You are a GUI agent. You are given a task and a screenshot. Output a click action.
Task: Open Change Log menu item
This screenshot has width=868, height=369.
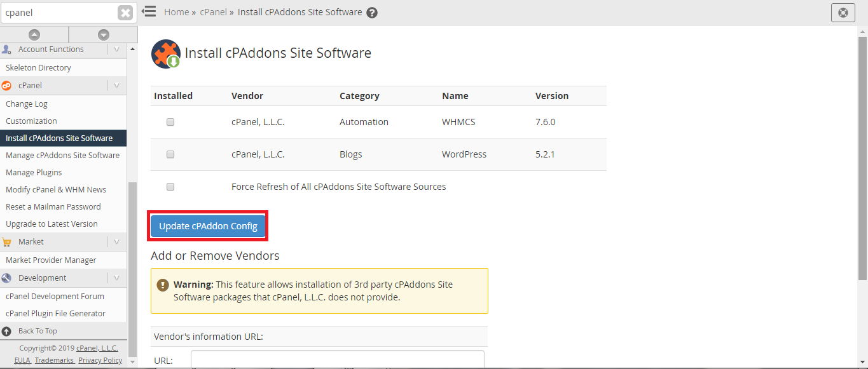click(x=27, y=104)
